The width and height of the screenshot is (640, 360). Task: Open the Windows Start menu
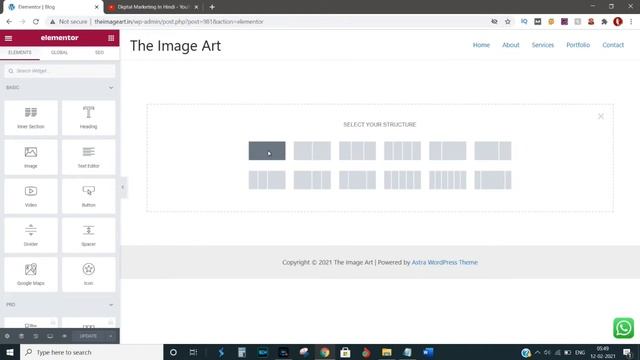(10, 352)
